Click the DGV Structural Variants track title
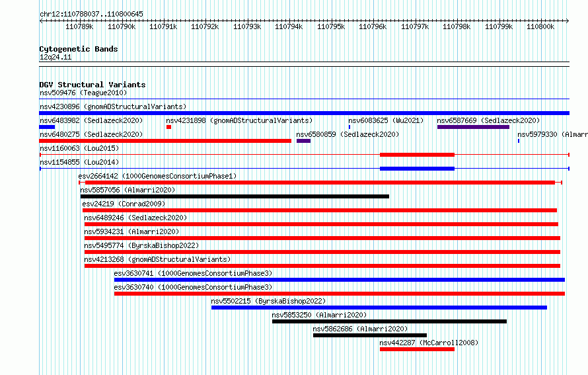 pos(92,85)
